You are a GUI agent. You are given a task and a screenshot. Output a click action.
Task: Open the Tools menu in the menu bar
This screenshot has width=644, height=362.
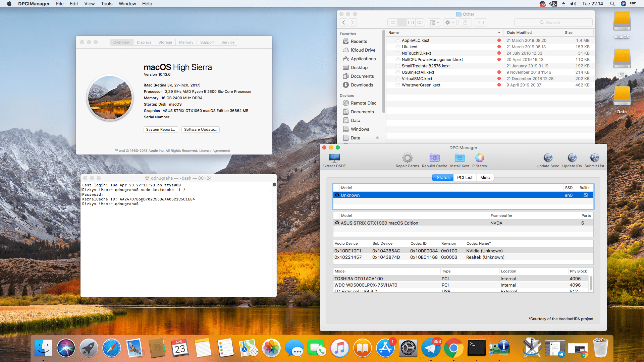click(106, 4)
